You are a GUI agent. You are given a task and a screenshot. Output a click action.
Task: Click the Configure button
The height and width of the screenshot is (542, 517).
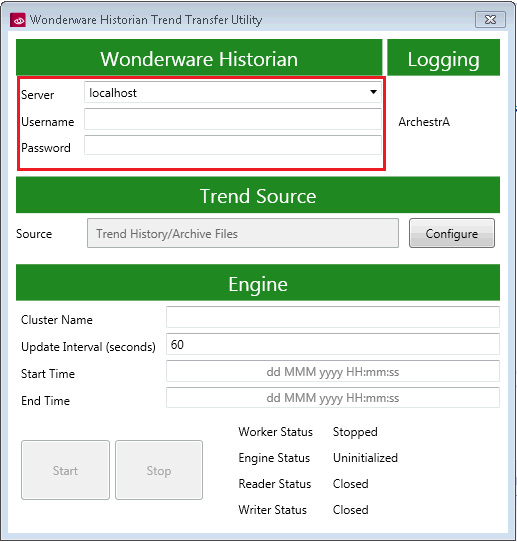coord(452,233)
